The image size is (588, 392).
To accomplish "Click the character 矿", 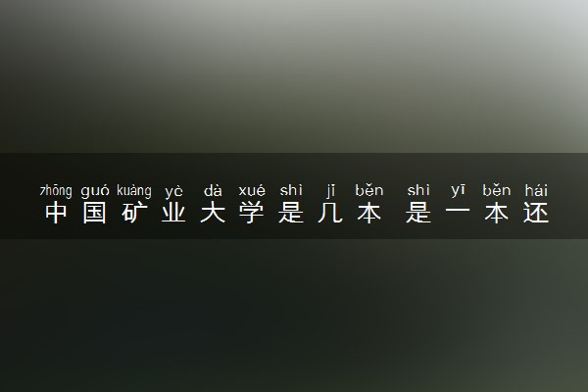I will point(134,213).
